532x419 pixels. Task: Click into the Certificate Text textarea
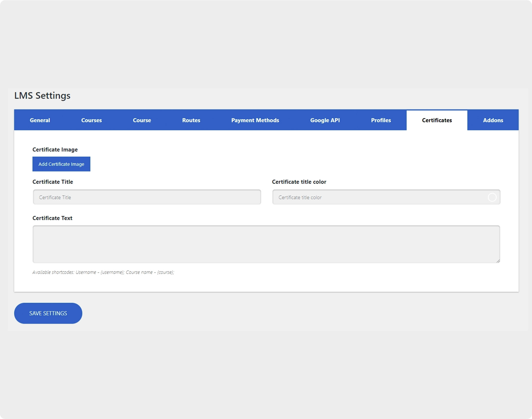coord(266,244)
